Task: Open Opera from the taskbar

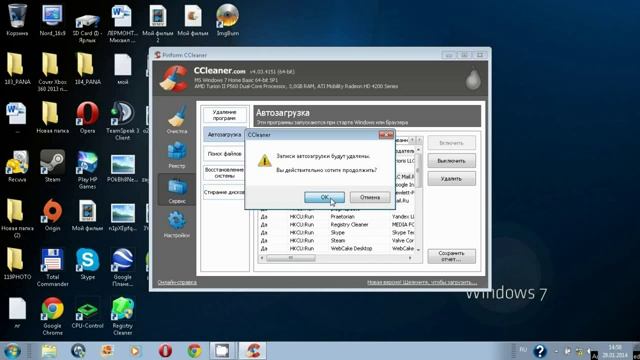Action: click(x=165, y=351)
